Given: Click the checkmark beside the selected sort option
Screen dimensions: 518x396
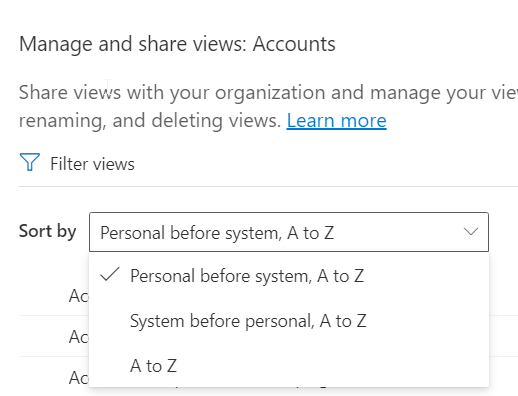Looking at the screenshot, I should click(110, 275).
